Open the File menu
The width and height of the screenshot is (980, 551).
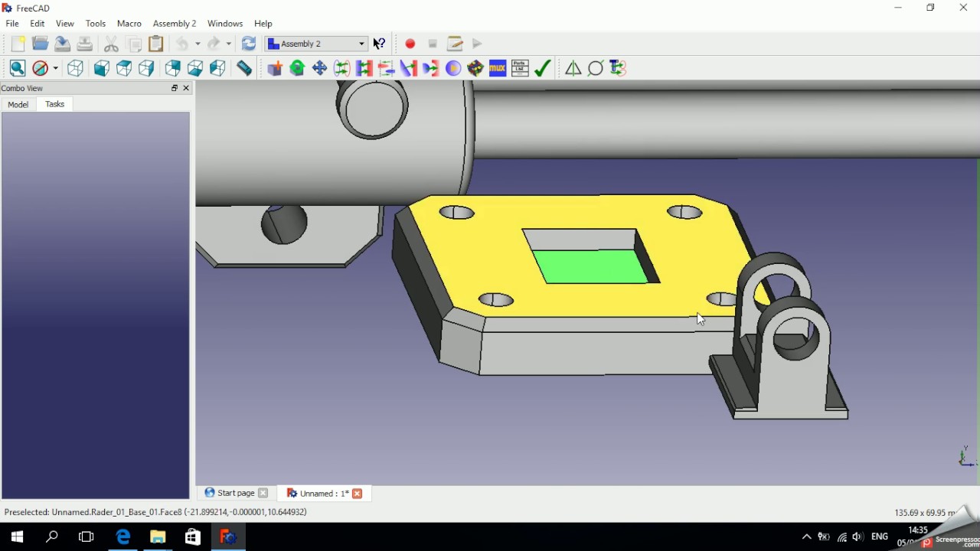[x=12, y=24]
